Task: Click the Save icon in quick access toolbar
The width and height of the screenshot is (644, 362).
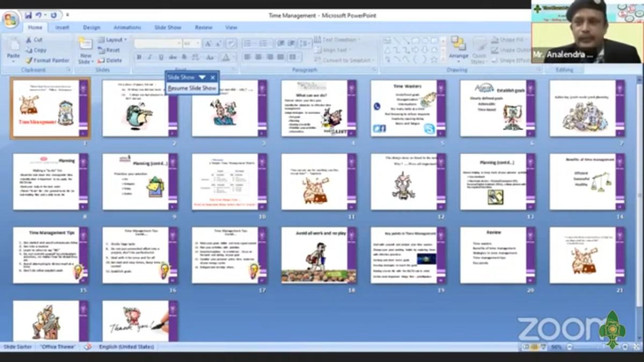Action: tap(28, 15)
